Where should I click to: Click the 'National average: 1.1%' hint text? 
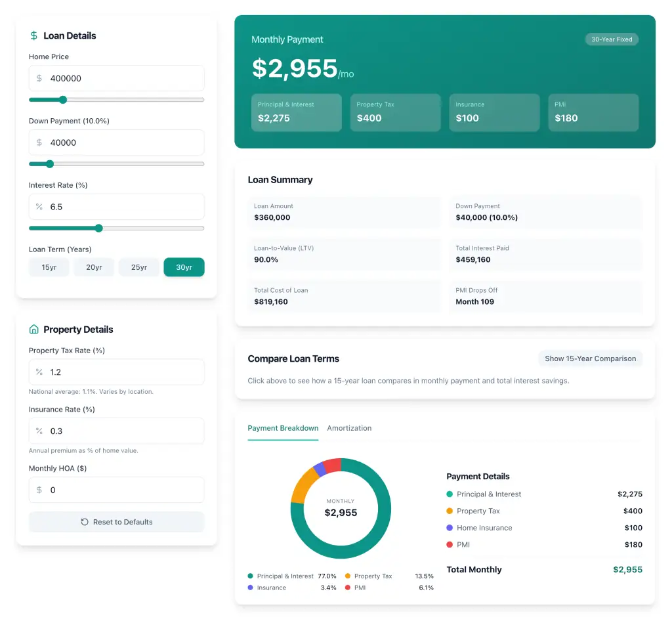[x=91, y=391]
